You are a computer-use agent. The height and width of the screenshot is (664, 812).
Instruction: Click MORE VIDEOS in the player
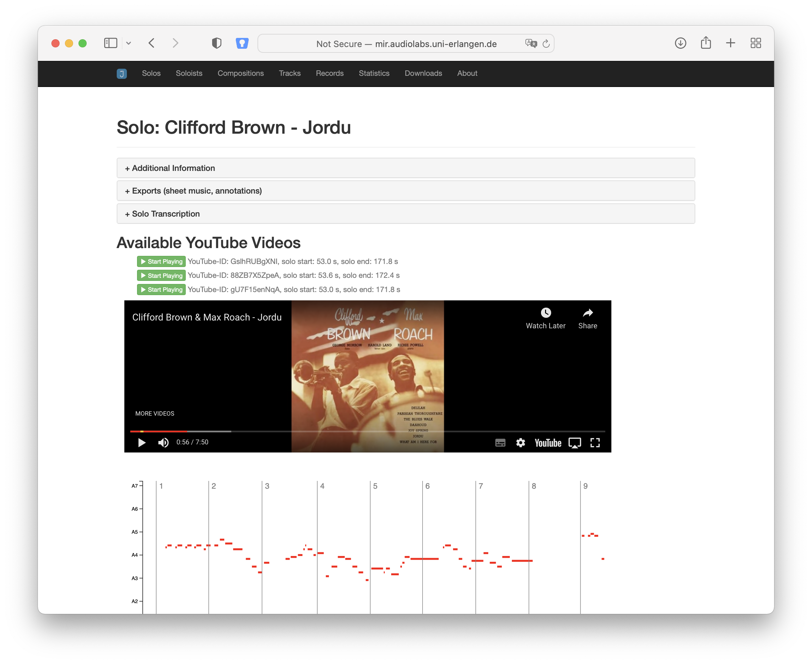tap(154, 414)
